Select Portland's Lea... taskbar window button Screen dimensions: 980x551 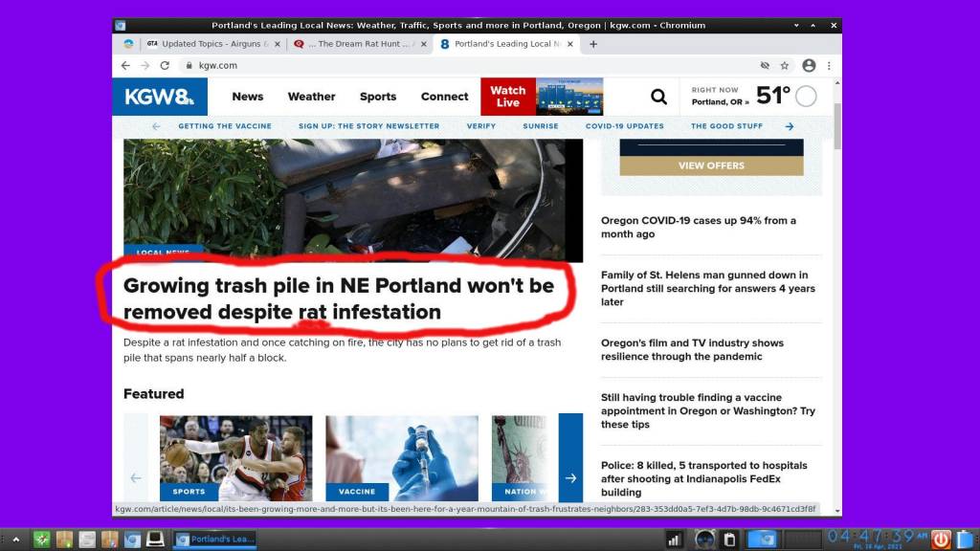click(x=215, y=540)
